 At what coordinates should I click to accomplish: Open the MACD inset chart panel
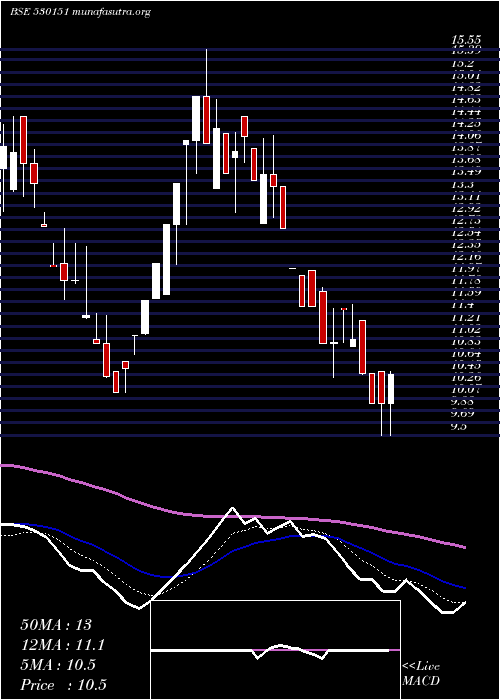(x=275, y=650)
